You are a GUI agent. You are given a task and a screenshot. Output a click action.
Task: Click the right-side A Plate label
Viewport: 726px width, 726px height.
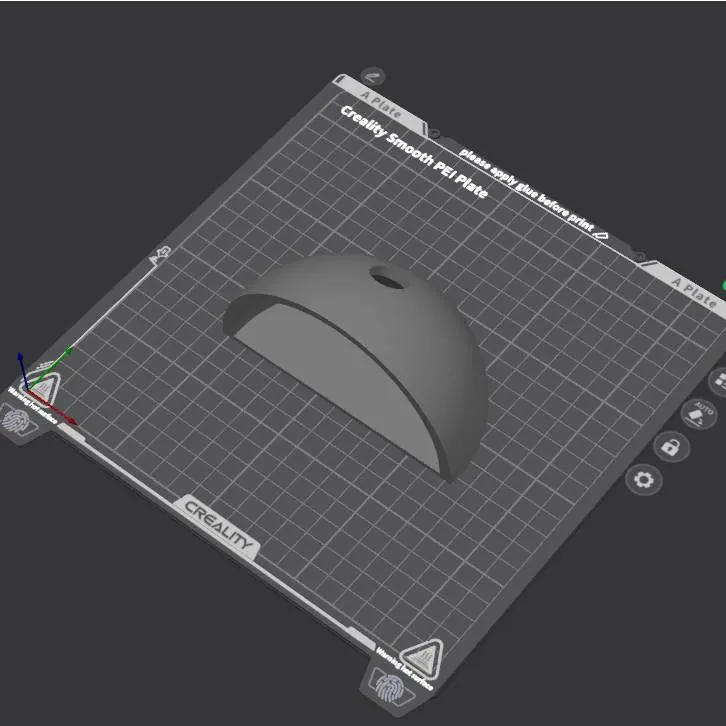(x=693, y=292)
